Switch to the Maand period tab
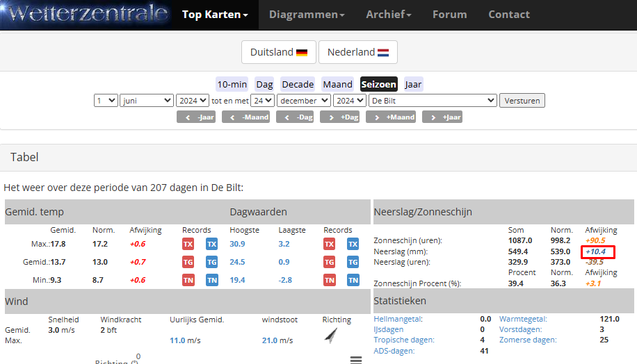The width and height of the screenshot is (637, 364). tap(337, 84)
